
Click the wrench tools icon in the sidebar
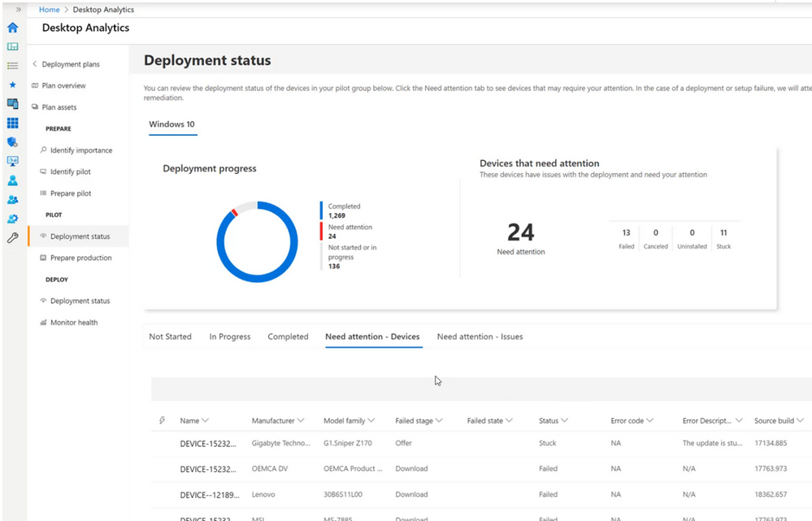coord(11,237)
